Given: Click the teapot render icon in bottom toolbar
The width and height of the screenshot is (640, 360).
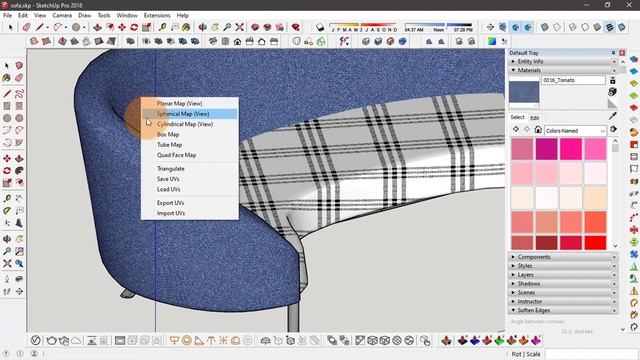Looking at the screenshot, I should coord(51,340).
